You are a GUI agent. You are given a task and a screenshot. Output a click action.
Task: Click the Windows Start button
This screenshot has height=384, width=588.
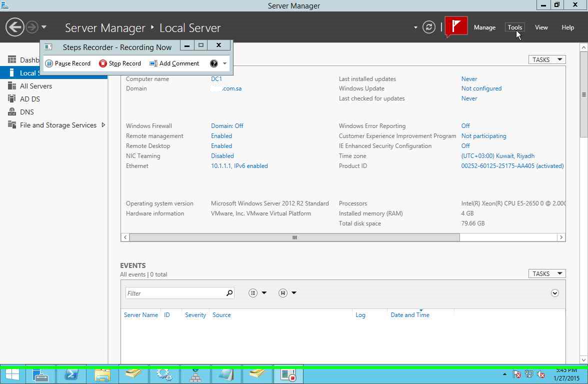coord(12,374)
